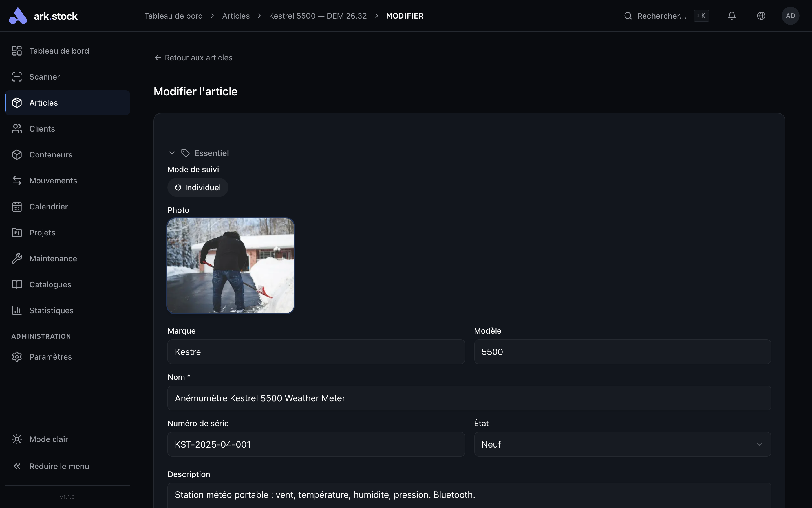The width and height of the screenshot is (812, 508).
Task: Click the Clients people icon
Action: [x=17, y=129]
